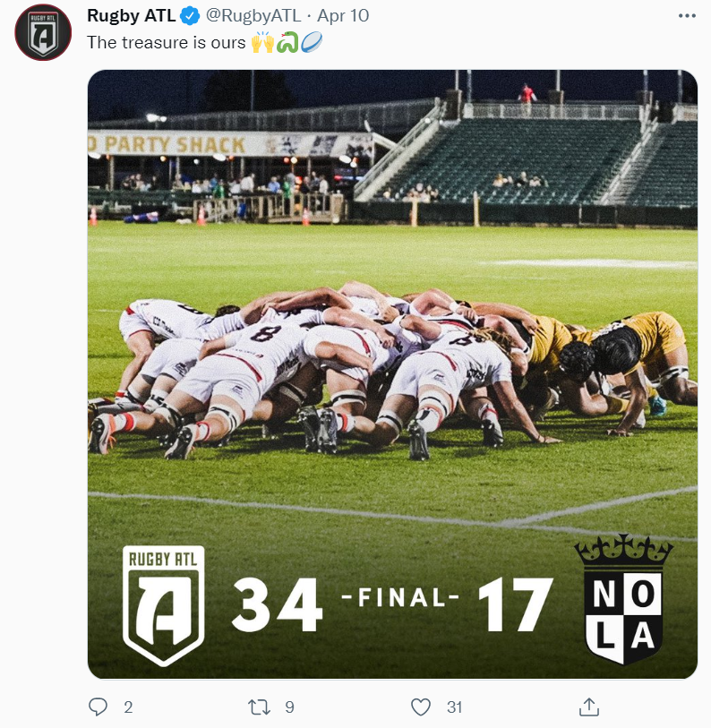Click the tweet text "The treasure is ours"
711x728 pixels.
[167, 42]
